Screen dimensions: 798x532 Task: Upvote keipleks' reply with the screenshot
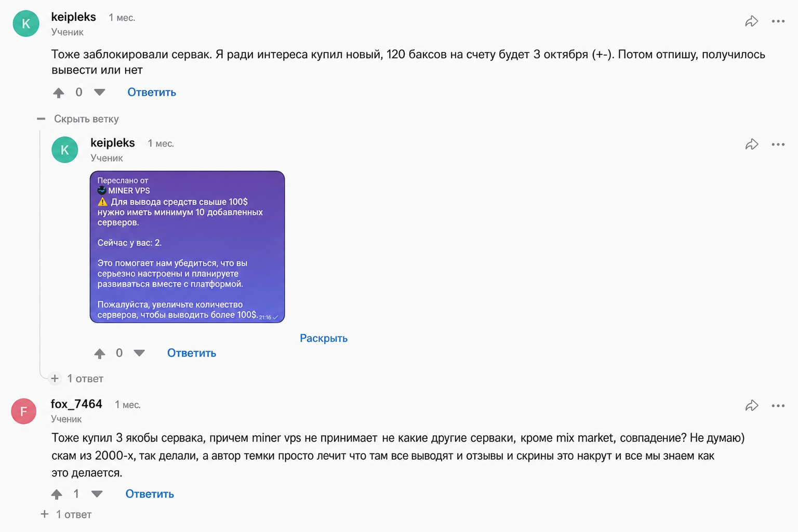click(x=100, y=353)
